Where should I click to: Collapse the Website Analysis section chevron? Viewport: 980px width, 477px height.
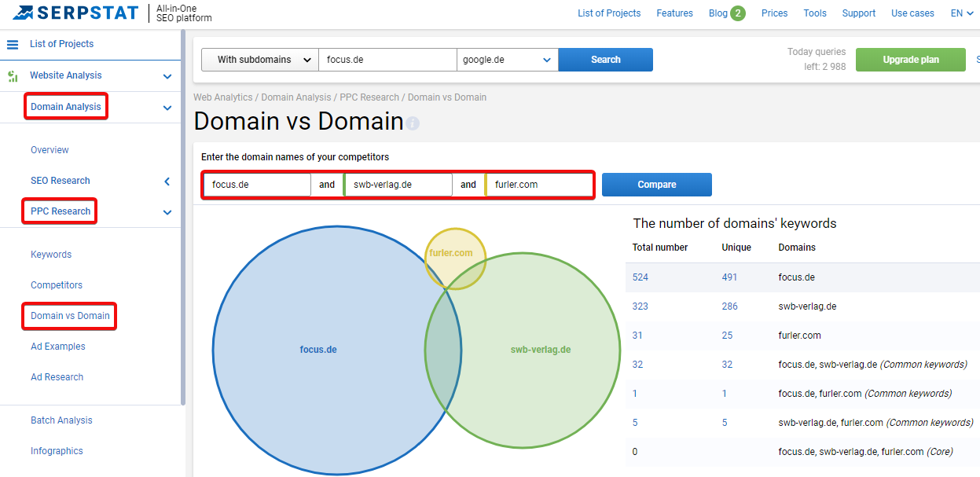click(167, 76)
